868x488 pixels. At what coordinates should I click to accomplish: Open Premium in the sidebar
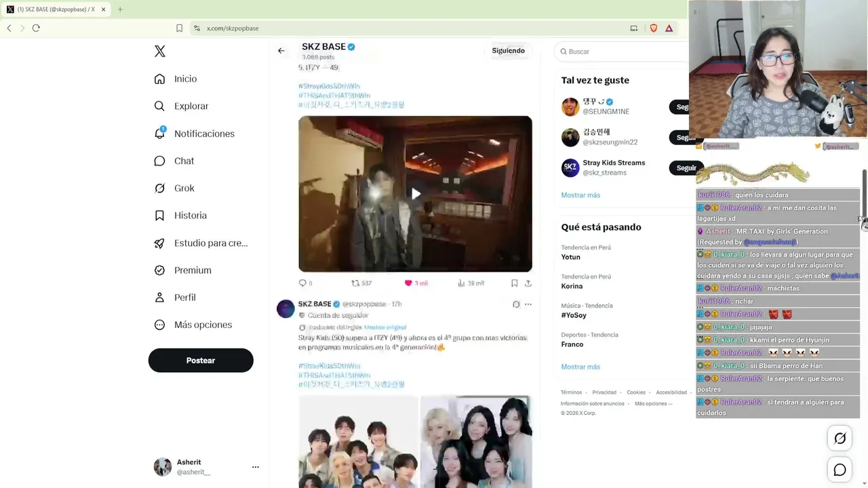(x=182, y=270)
